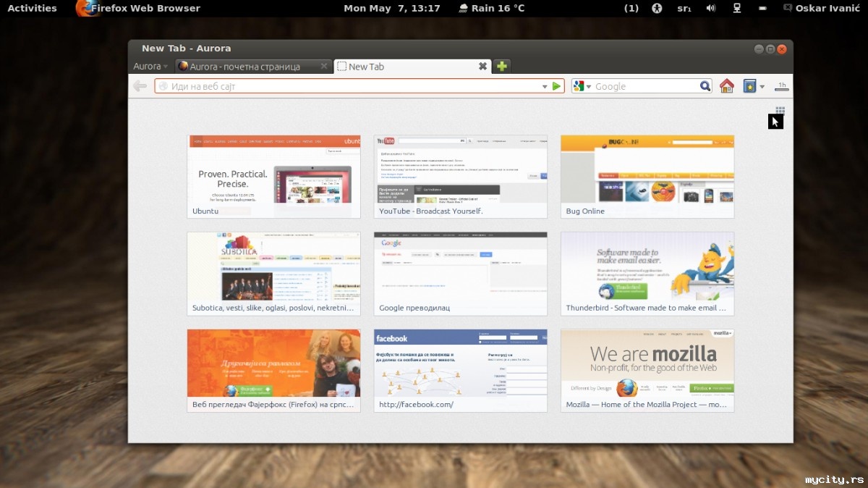Open the accessibility menu icon
Image resolution: width=868 pixels, height=488 pixels.
click(x=657, y=8)
